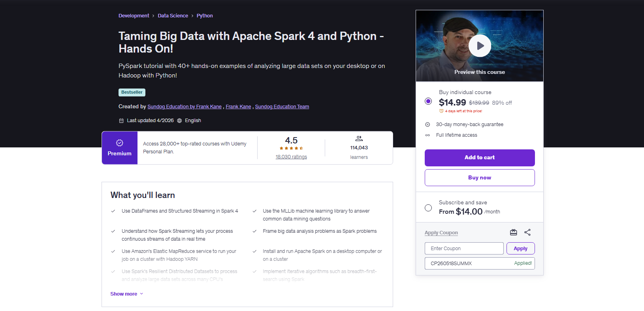
Task: Click the last updated calendar icon
Action: click(121, 121)
